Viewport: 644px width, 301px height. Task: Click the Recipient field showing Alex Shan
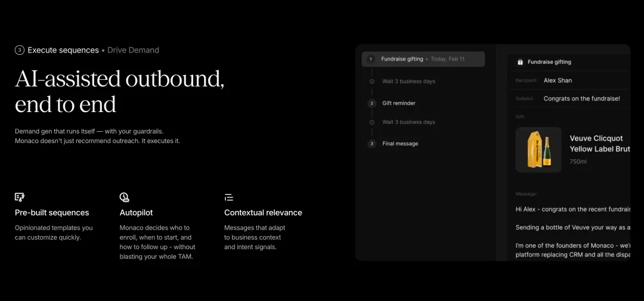tap(558, 80)
